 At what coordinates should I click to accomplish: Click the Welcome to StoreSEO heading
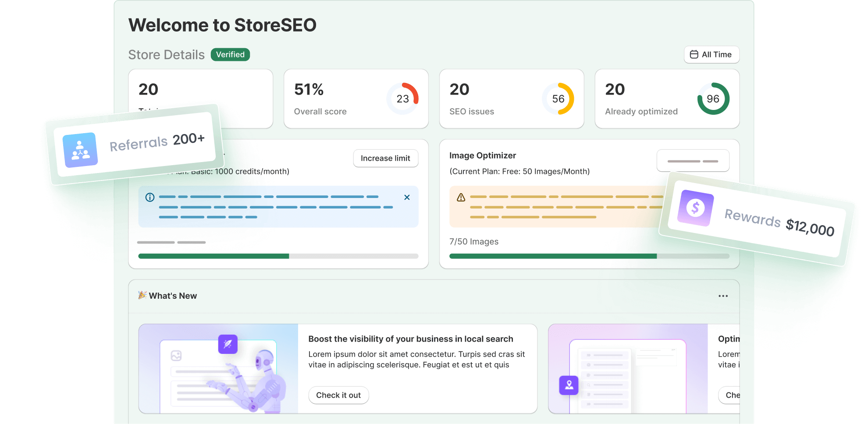222,25
